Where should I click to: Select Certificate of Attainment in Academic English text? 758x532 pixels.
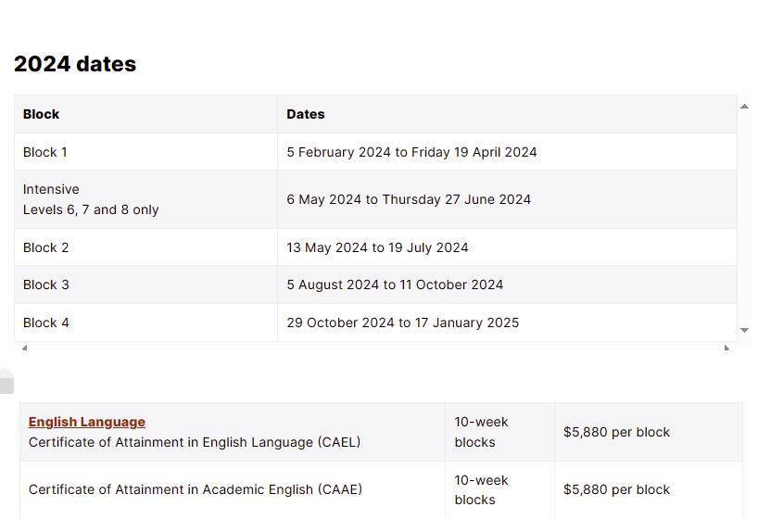pyautogui.click(x=196, y=489)
